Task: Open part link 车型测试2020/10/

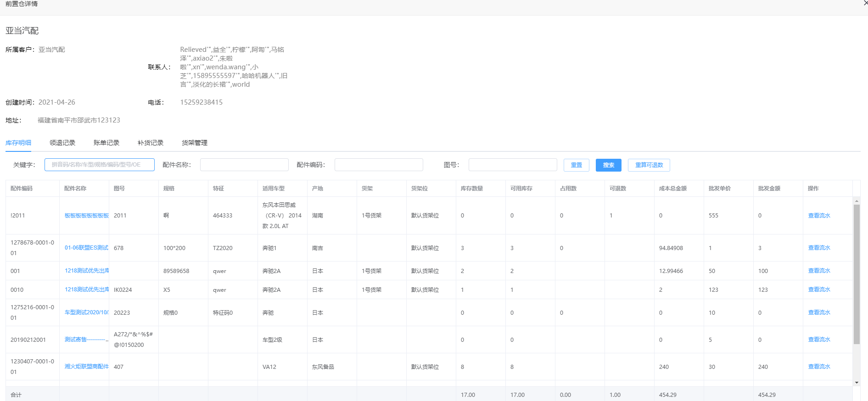Action: 87,312
